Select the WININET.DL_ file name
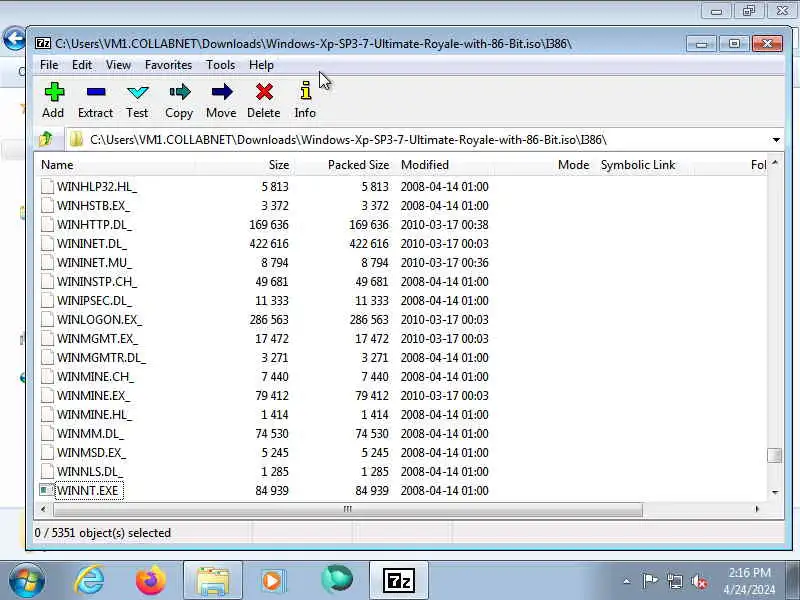This screenshot has width=800, height=600. (92, 243)
